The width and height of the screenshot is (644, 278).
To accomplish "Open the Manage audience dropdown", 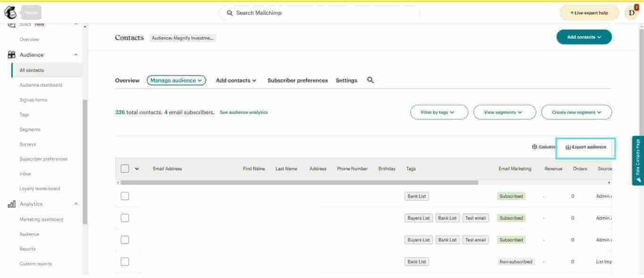I will [x=176, y=80].
